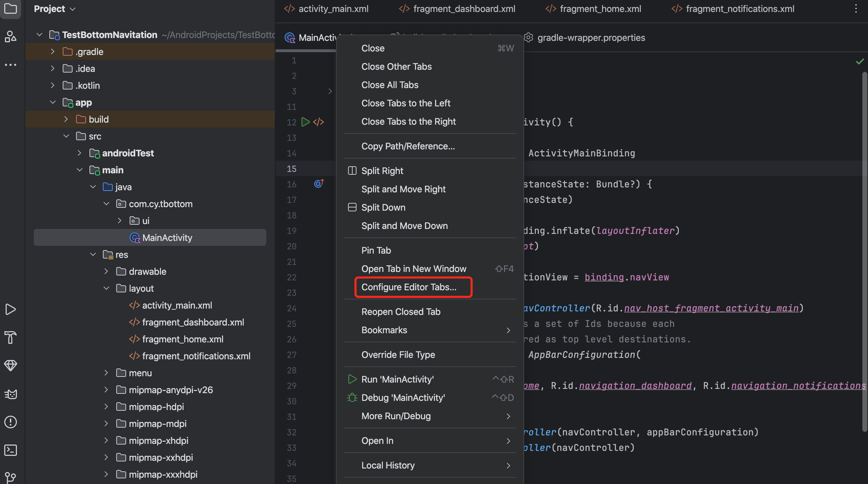Switch to fragment_home.xml tab
The image size is (868, 484).
point(593,9)
